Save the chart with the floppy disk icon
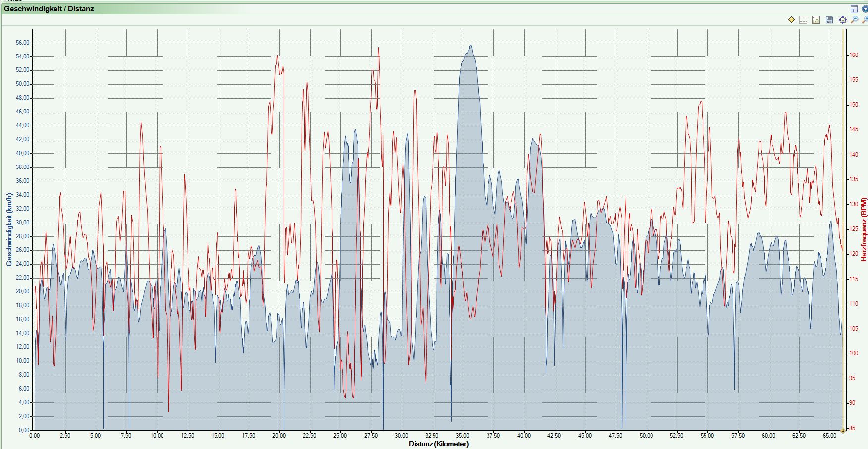Screen dimensions: 868x449 (x=829, y=20)
